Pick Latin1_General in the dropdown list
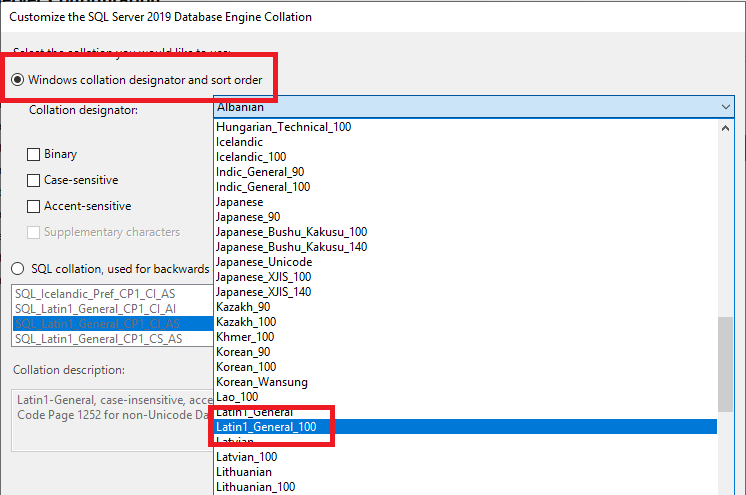Screen dimensions: 746x495 pos(255,412)
